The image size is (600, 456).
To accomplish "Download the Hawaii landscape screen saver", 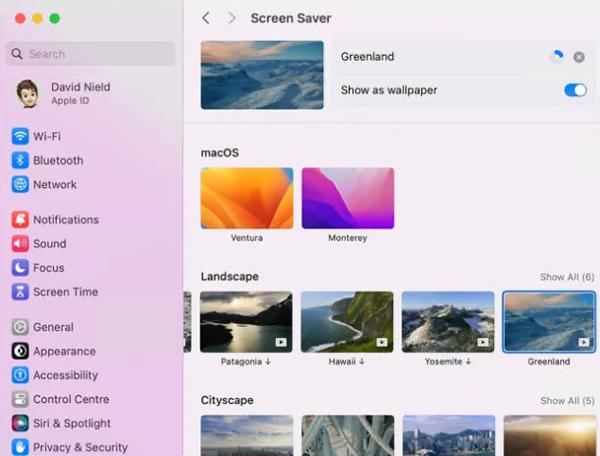I will point(347,322).
